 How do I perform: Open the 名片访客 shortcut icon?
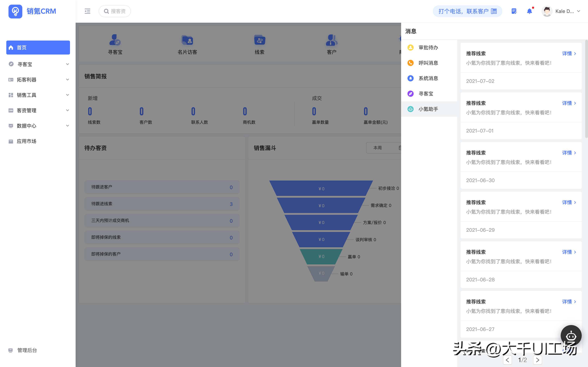coord(187,40)
